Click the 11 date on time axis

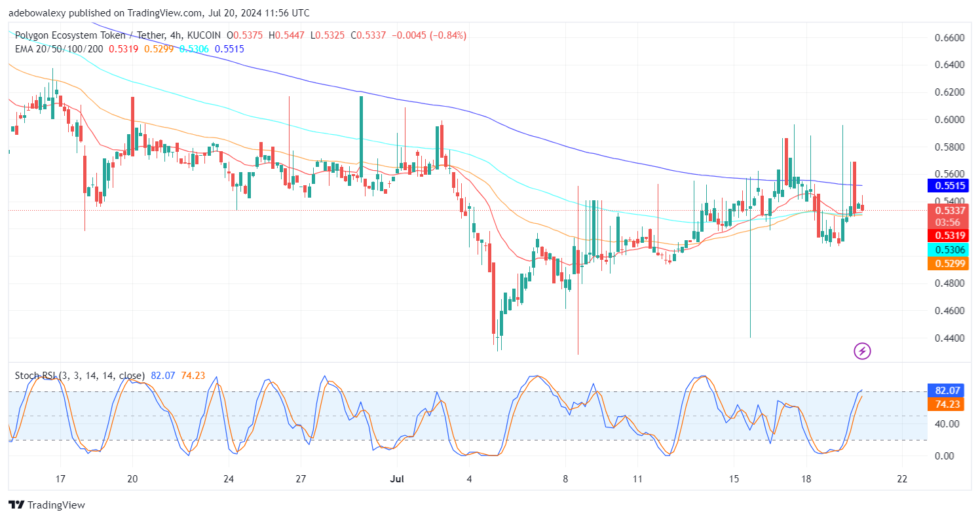[638, 478]
